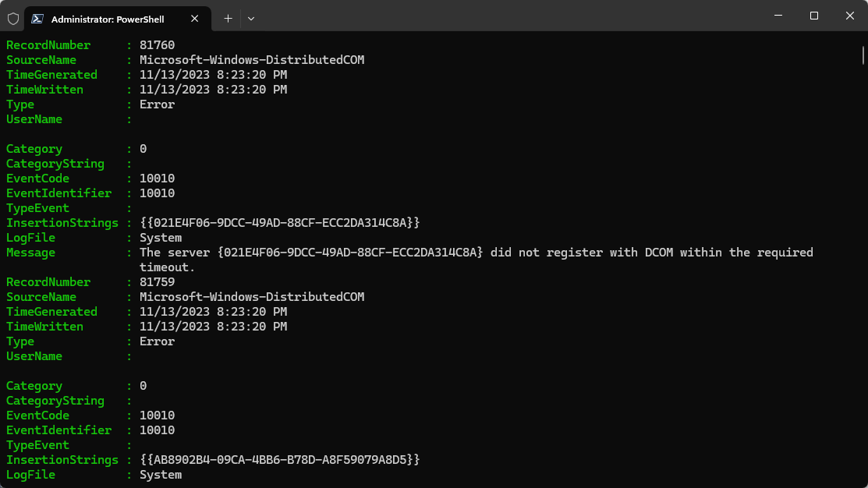Close the terminal window
The image size is (868, 488).
(x=850, y=16)
